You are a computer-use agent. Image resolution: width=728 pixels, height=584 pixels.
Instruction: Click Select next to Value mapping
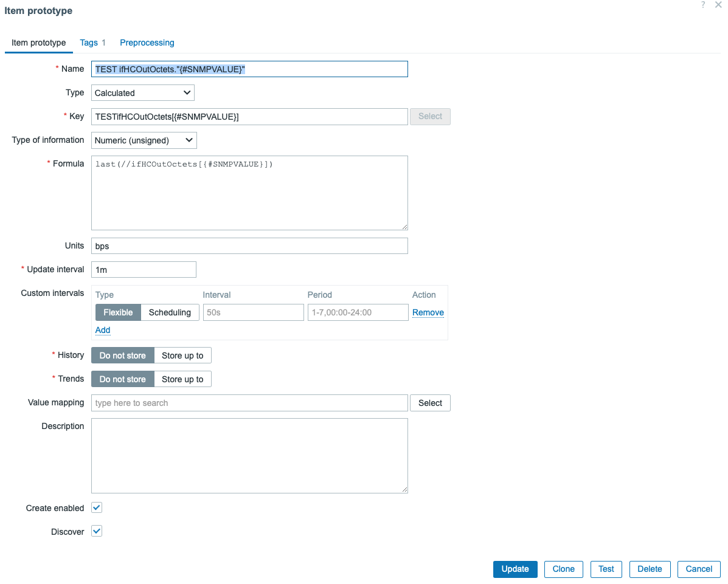pyautogui.click(x=430, y=403)
